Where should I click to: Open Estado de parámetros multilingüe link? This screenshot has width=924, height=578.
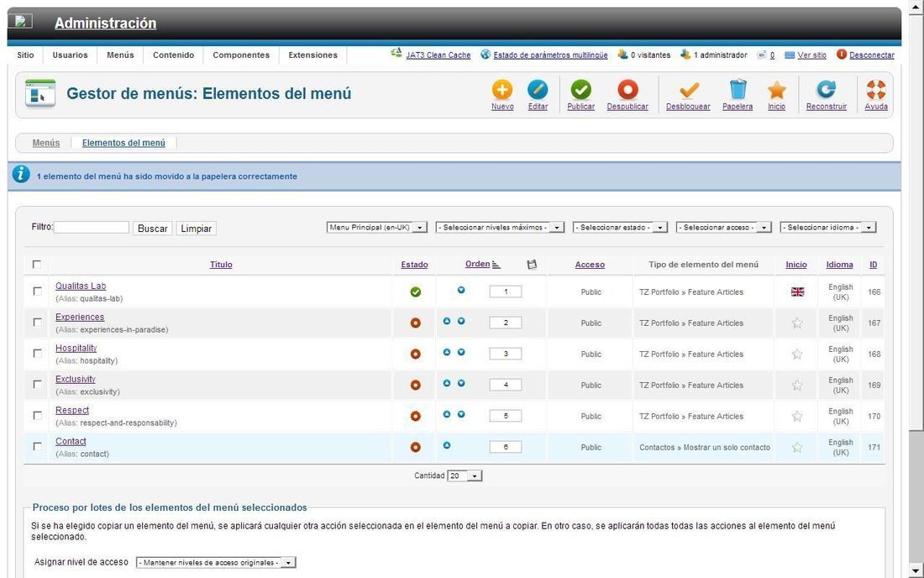[x=550, y=55]
